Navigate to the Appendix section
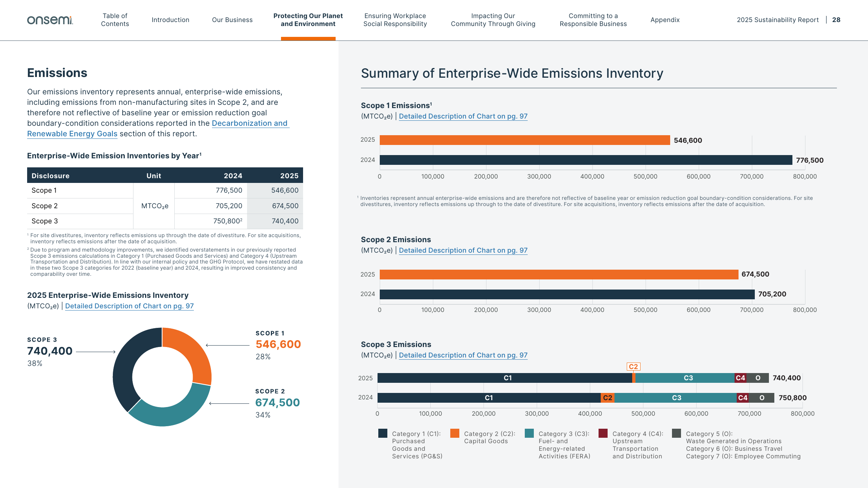The height and width of the screenshot is (488, 868). (665, 20)
